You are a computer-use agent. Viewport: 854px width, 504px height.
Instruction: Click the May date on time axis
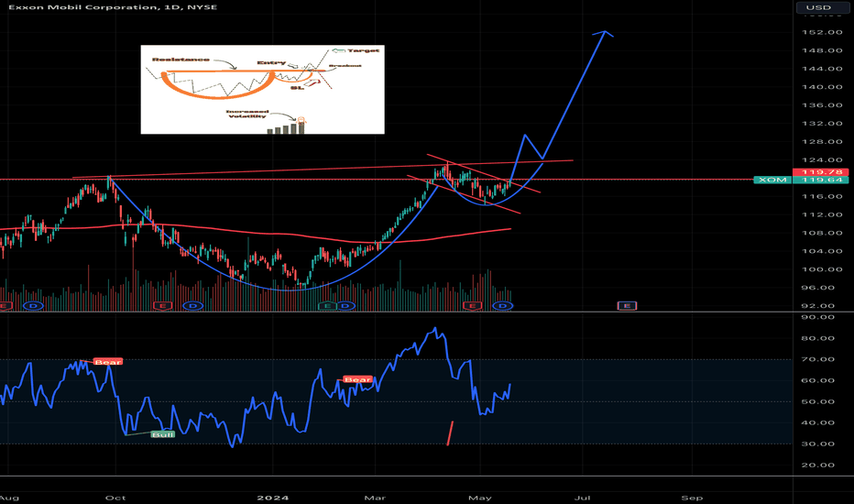tap(480, 498)
